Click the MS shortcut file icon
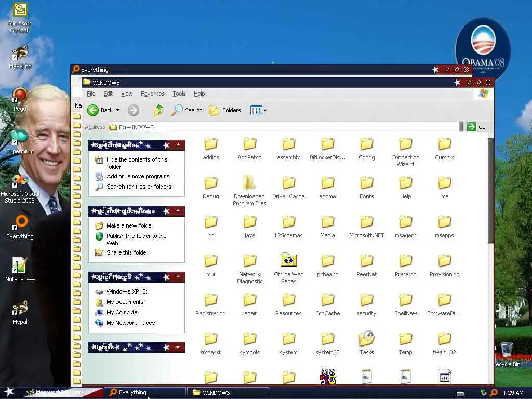 [x=327, y=377]
